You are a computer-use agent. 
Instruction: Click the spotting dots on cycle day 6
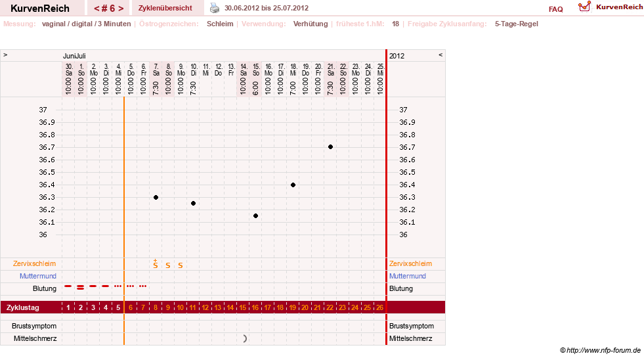130,286
